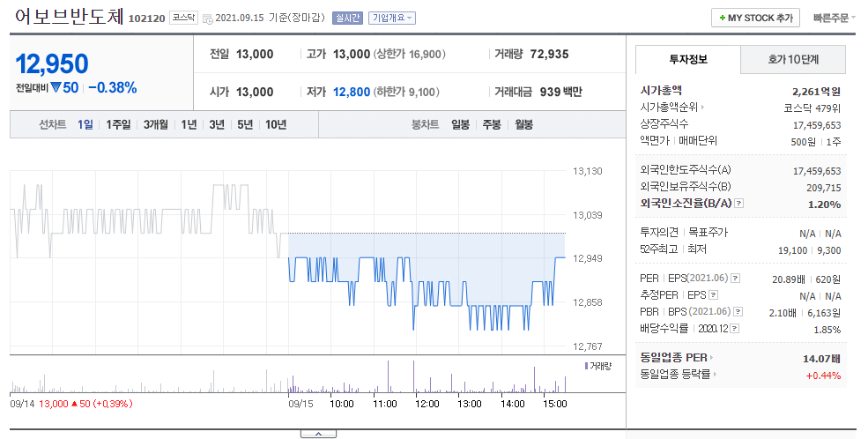Open the 기업개요 dropdown
Screen dimensions: 868x439
coord(392,19)
